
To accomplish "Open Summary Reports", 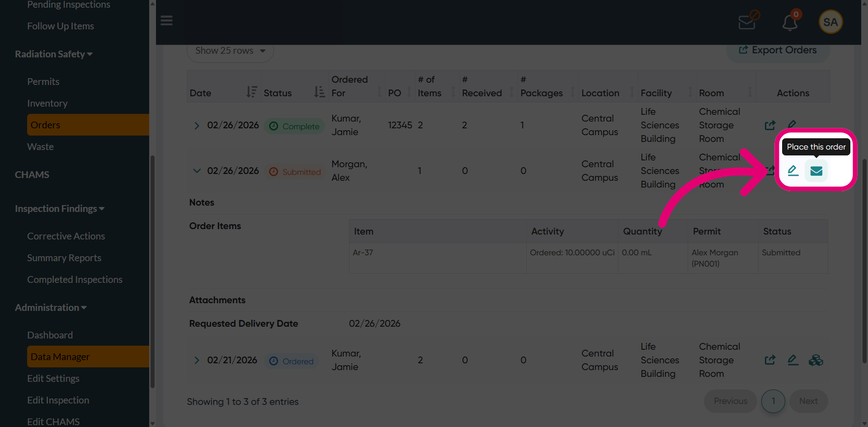I will coord(64,258).
